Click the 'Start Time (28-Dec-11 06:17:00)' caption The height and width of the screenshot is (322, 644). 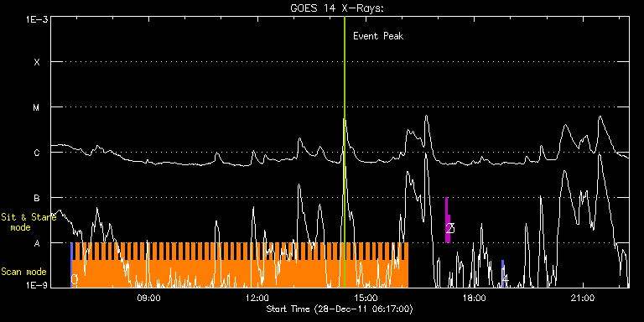340,309
